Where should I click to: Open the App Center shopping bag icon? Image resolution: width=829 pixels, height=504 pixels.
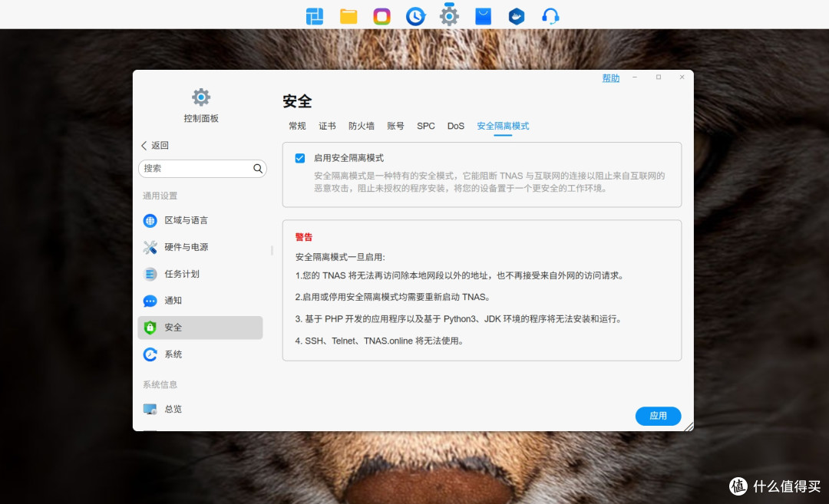click(x=484, y=16)
